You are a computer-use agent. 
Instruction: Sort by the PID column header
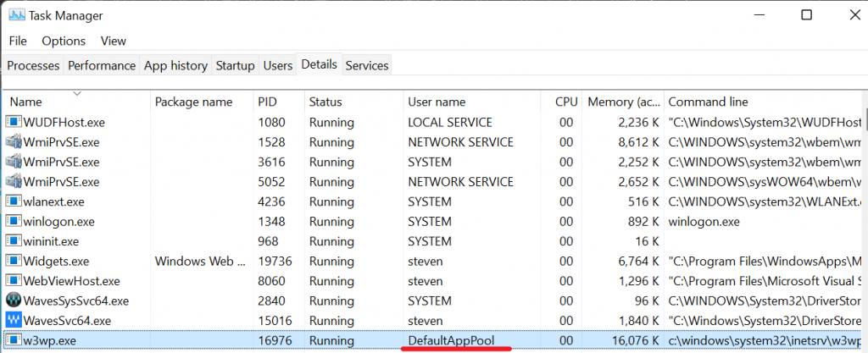[x=279, y=101]
